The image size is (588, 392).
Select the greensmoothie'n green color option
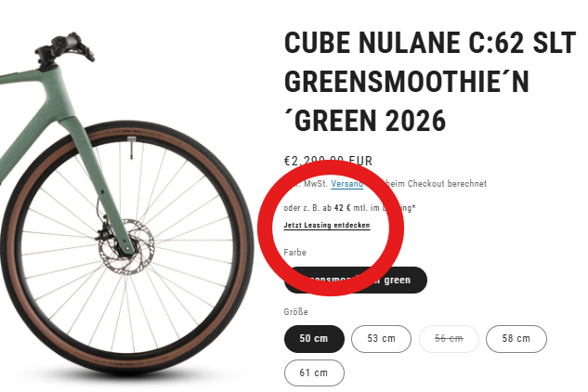[356, 280]
